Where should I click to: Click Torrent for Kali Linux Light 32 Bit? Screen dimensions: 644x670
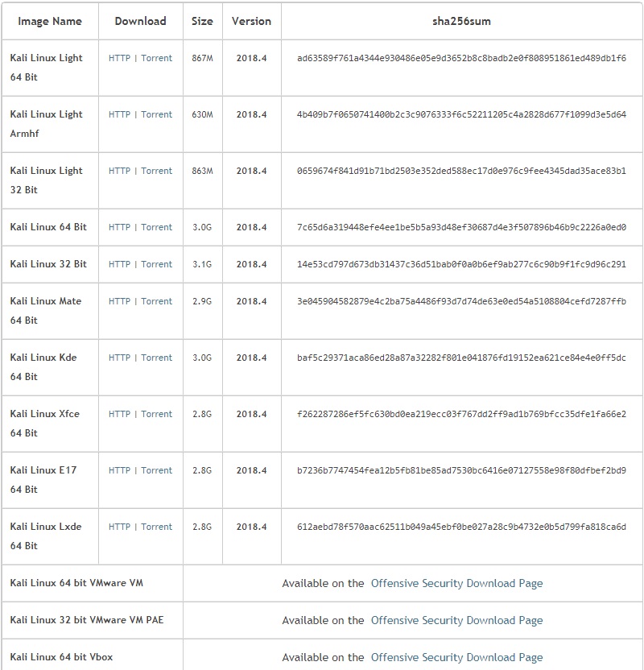(x=156, y=171)
